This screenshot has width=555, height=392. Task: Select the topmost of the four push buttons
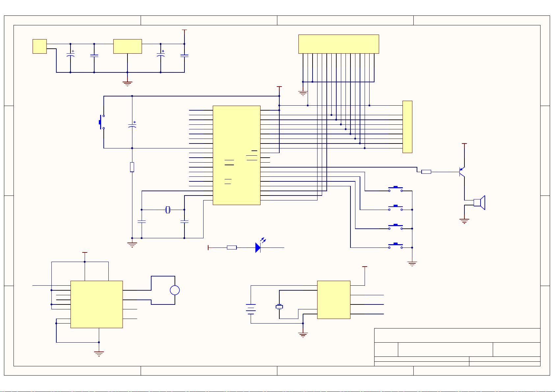pos(395,189)
